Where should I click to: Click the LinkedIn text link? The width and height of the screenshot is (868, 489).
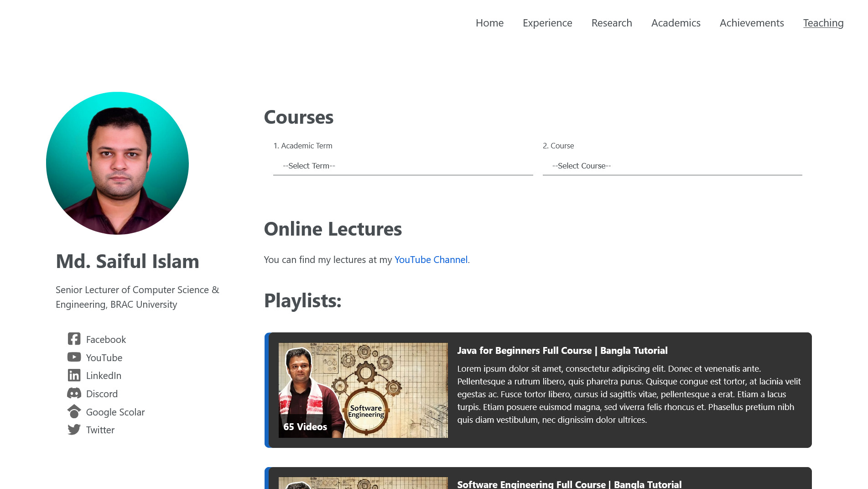(x=104, y=375)
